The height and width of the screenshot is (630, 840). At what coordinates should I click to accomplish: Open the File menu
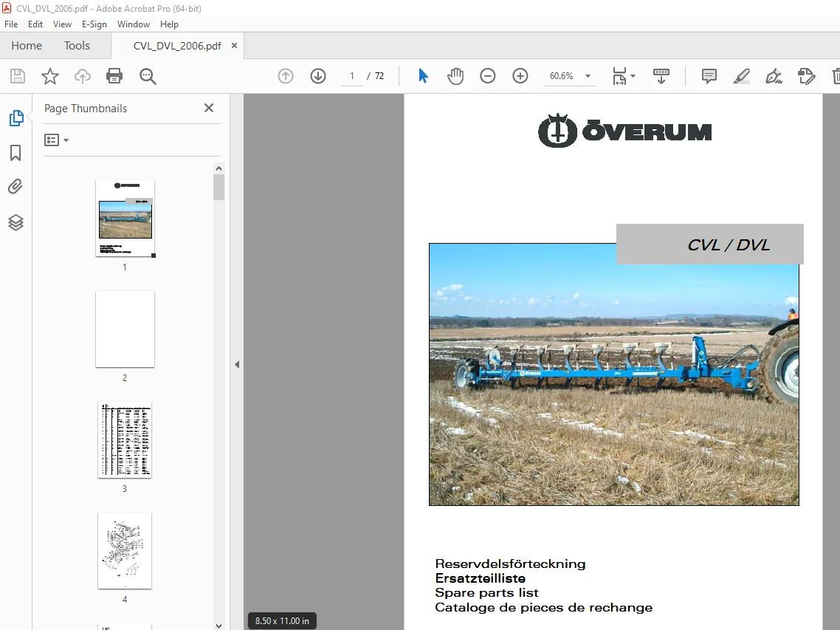click(x=11, y=24)
